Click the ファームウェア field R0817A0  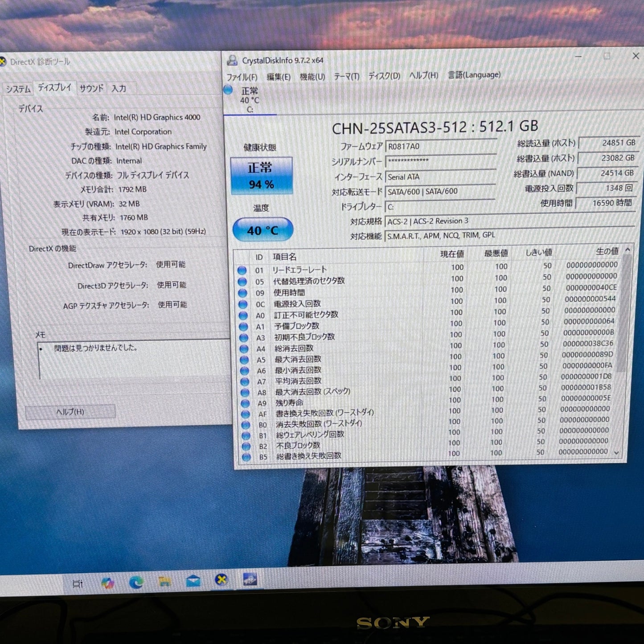click(x=441, y=147)
